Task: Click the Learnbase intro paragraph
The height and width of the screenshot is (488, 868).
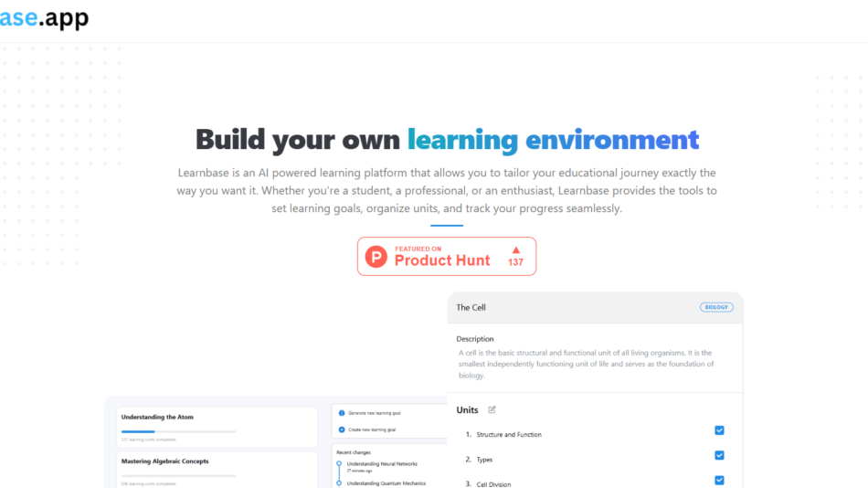Action: click(x=447, y=191)
